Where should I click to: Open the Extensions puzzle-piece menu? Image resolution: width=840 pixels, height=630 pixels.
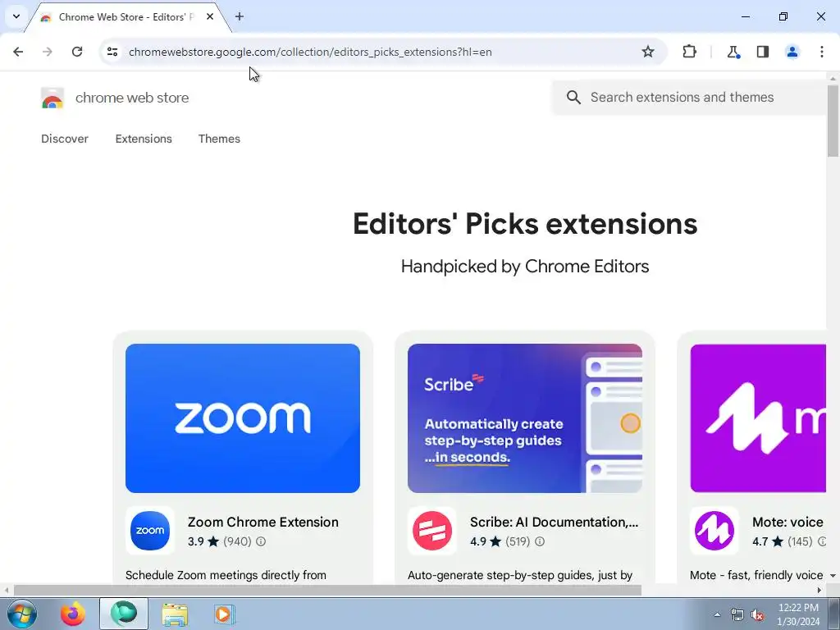[689, 52]
